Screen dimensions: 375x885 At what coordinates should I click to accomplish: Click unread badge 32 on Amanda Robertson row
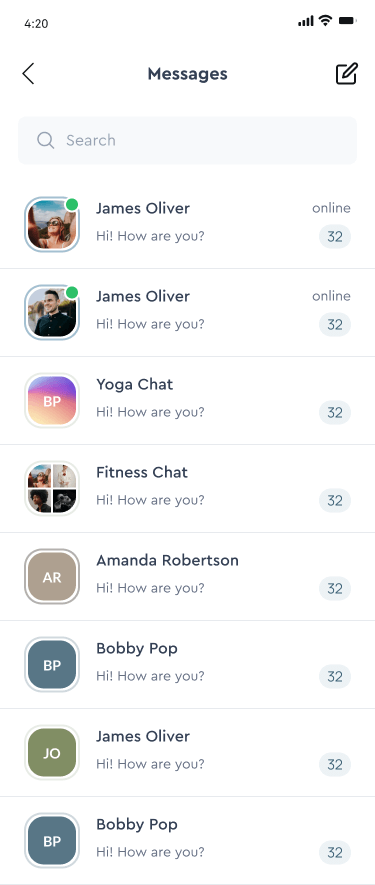click(335, 589)
